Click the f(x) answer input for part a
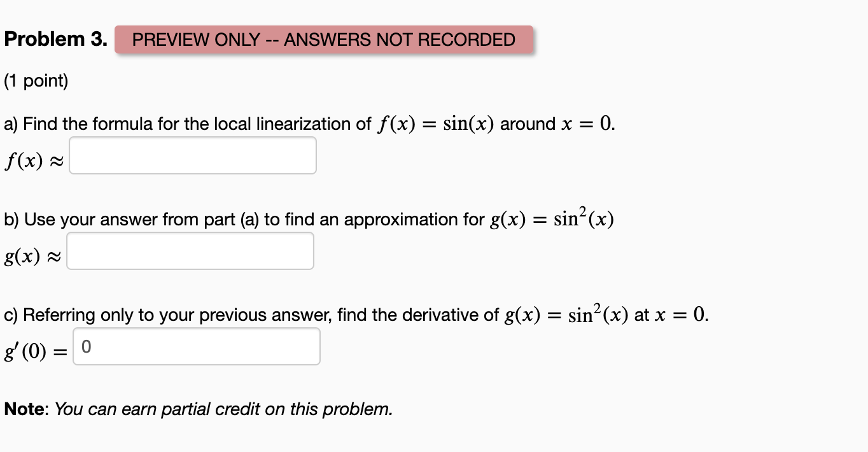This screenshot has height=452, width=868. click(x=192, y=155)
